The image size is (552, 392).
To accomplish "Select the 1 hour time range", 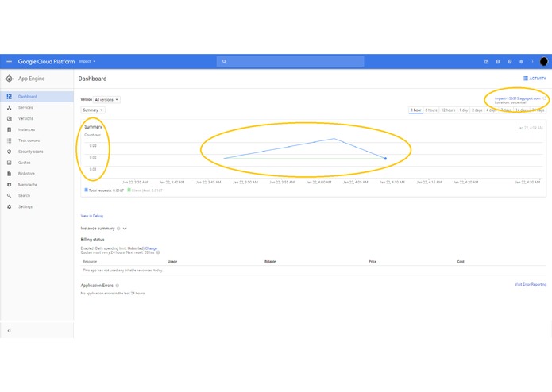I will (415, 110).
